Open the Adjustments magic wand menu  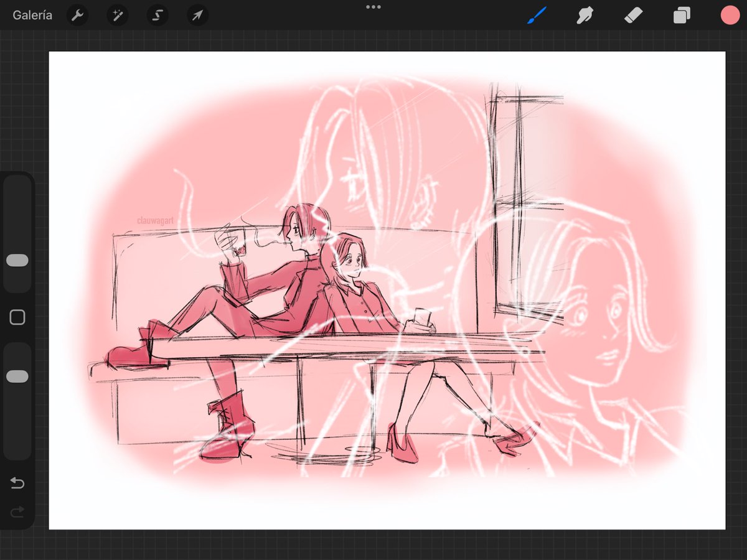coord(117,15)
